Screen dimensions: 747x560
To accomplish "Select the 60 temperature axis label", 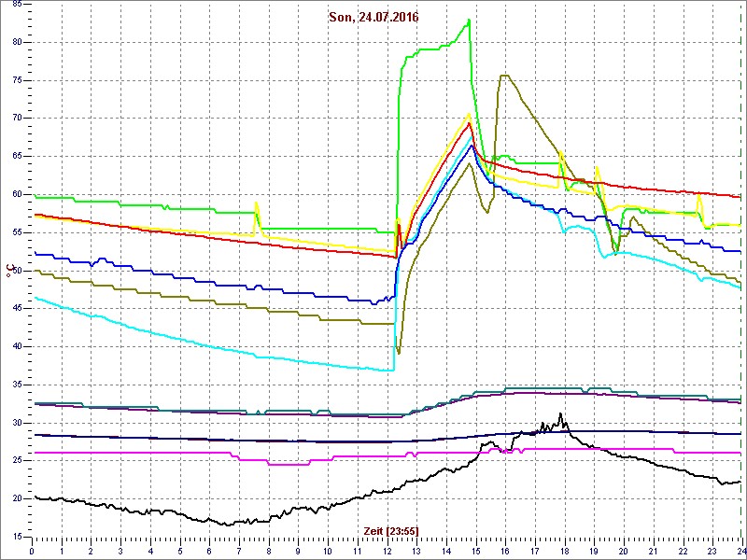I will coord(16,195).
